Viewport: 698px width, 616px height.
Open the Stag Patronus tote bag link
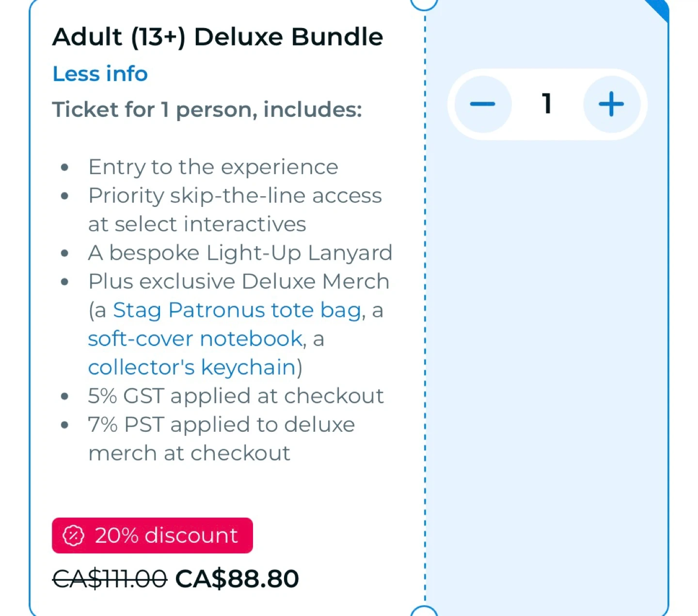tap(237, 310)
